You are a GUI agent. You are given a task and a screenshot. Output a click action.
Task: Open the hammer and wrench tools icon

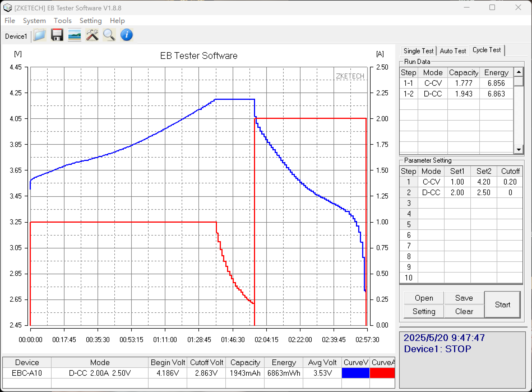(x=92, y=35)
